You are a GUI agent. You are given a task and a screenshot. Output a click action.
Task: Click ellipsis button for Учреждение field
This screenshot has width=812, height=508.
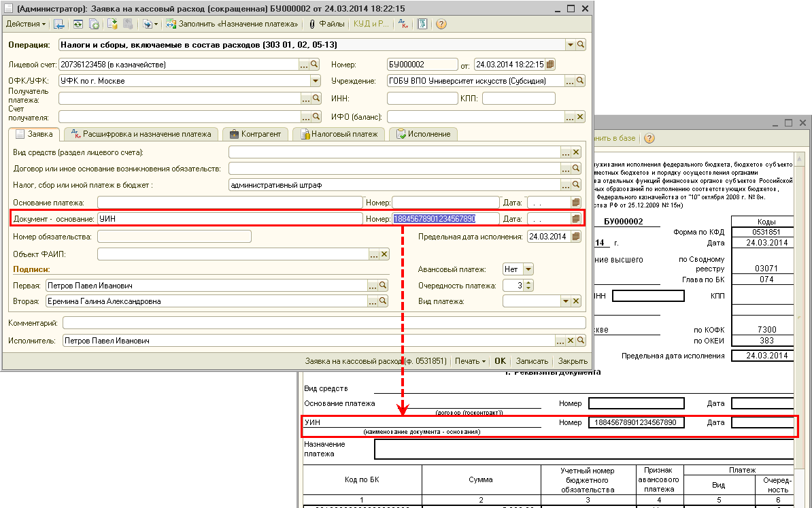[570, 81]
